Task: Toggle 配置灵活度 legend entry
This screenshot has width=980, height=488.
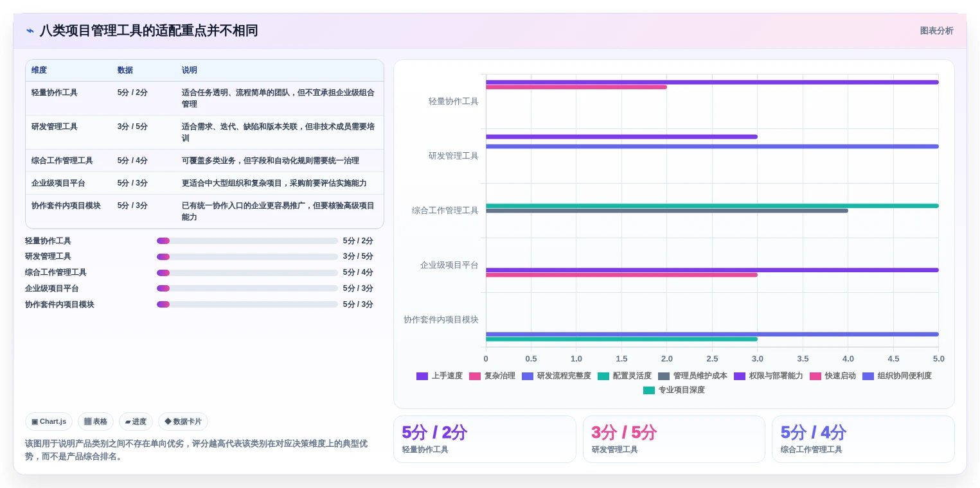Action: (x=625, y=376)
